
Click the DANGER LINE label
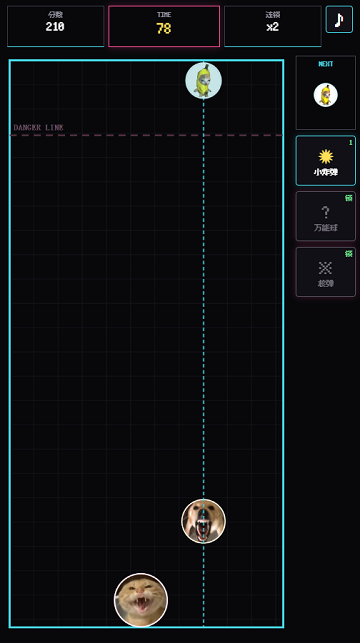point(39,128)
